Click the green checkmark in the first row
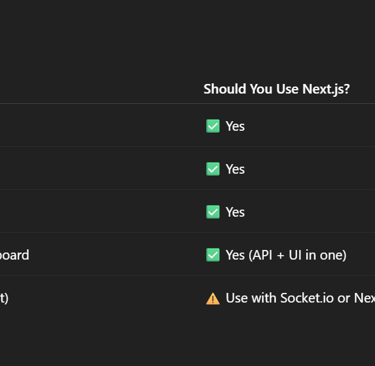The height and width of the screenshot is (366, 375). tap(213, 126)
